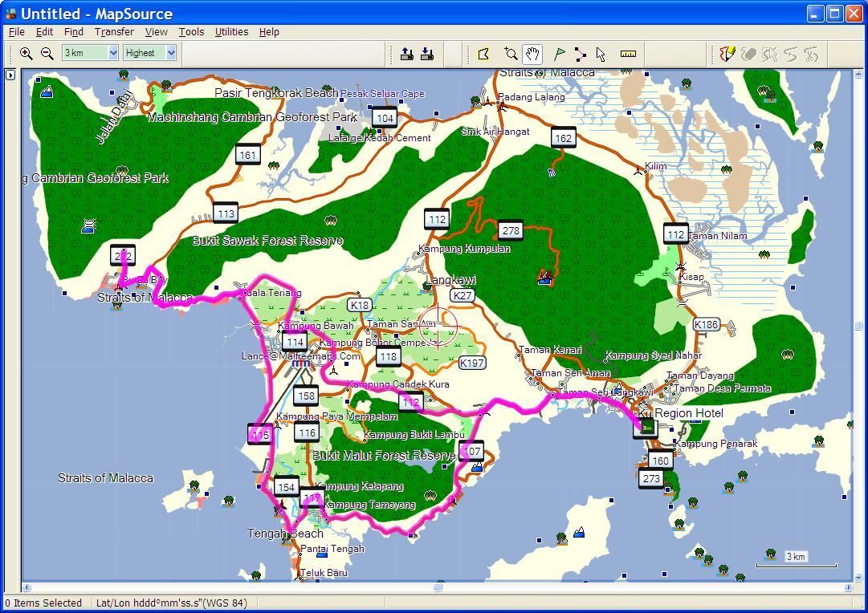
Task: Click the '3 km' scale bar label on map
Action: [796, 557]
